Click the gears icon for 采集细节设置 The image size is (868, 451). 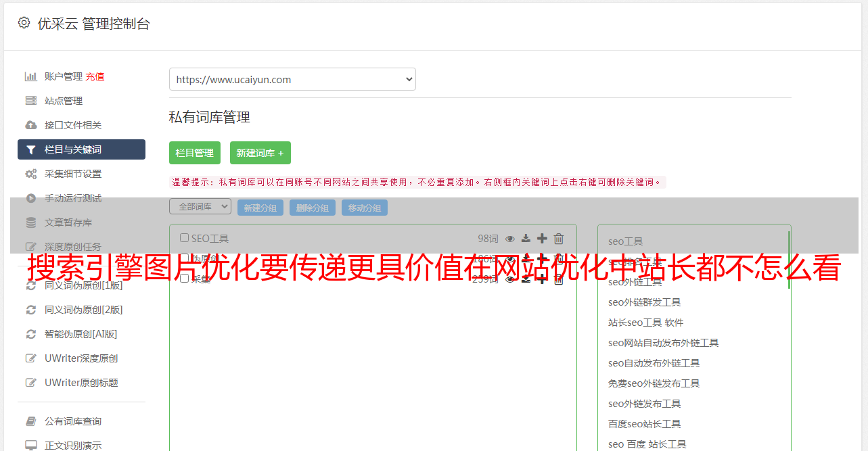(31, 174)
